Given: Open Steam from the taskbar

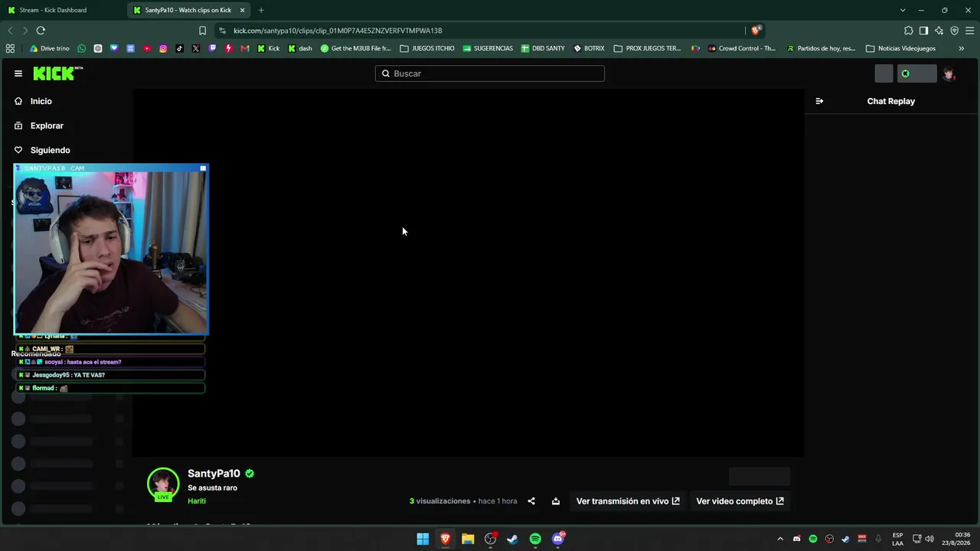Looking at the screenshot, I should 513,539.
